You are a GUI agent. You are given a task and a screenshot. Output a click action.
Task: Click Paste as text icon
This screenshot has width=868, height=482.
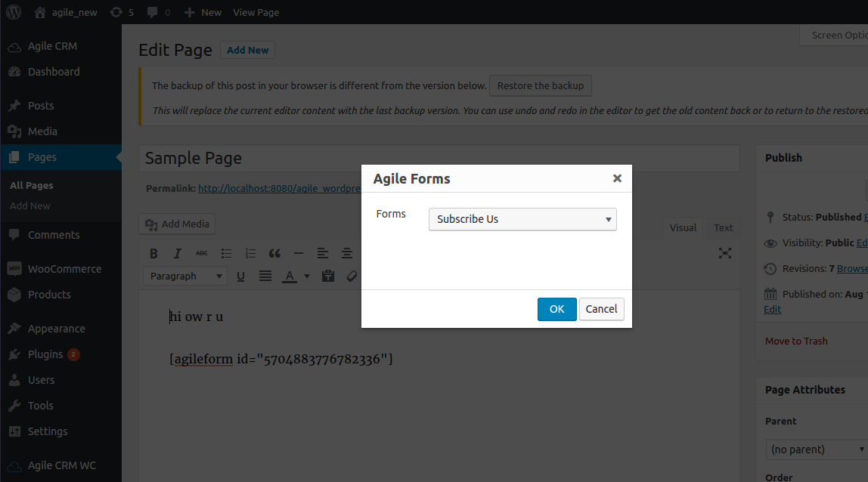327,277
